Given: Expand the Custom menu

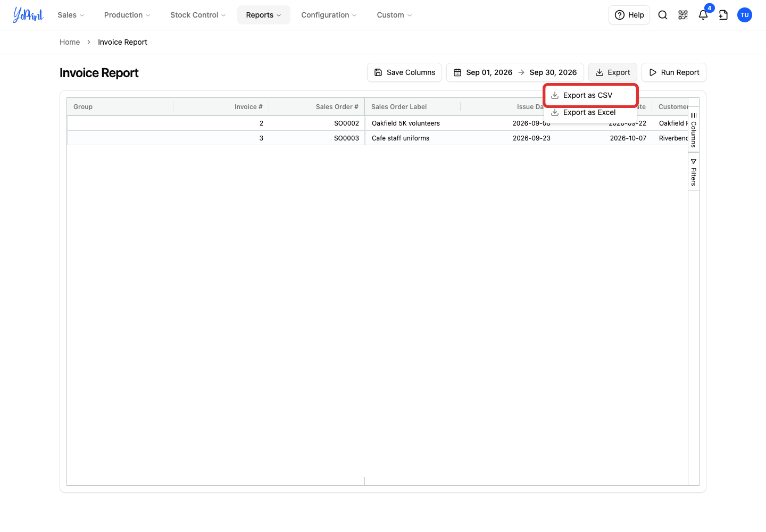Looking at the screenshot, I should click(394, 15).
